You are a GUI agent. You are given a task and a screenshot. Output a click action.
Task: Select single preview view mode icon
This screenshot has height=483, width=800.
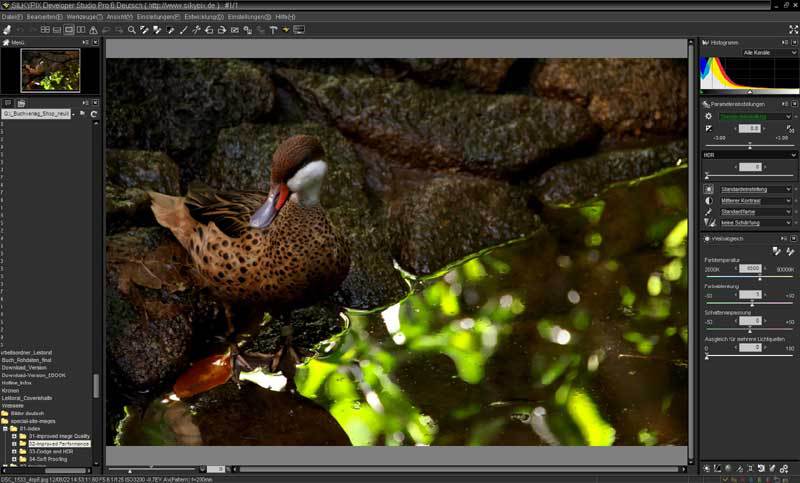pyautogui.click(x=69, y=30)
